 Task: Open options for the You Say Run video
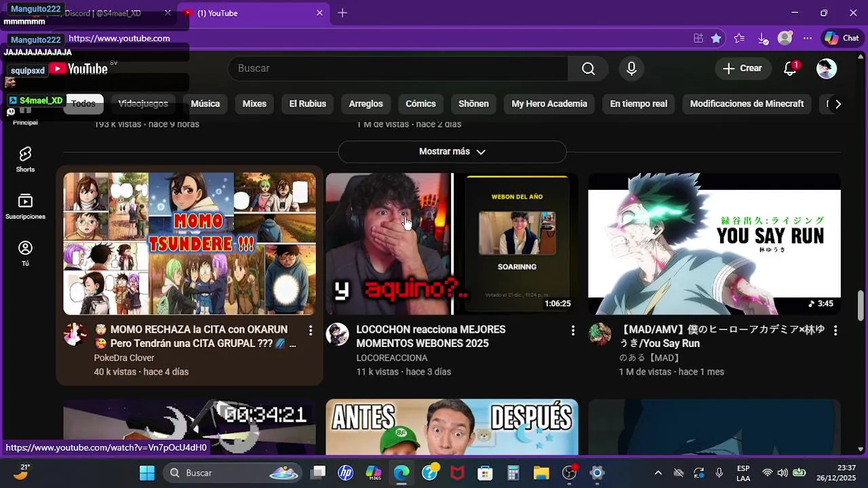835,330
